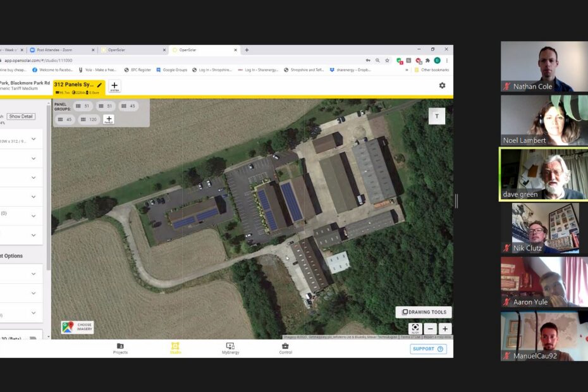Open the Drawing Tools menu
The width and height of the screenshot is (588, 392).
click(x=424, y=312)
